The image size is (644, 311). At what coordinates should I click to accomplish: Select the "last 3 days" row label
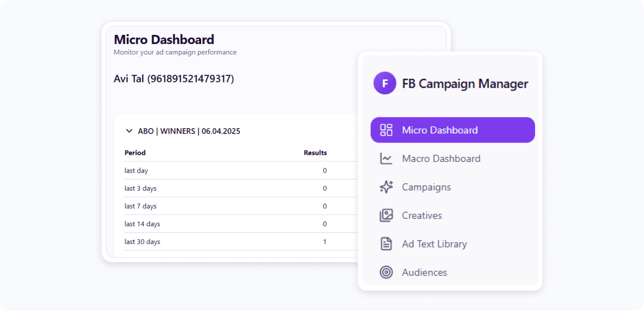click(141, 188)
